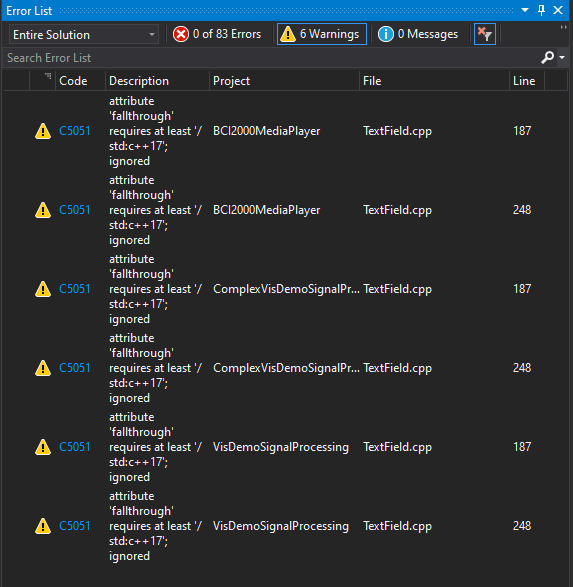Close the Error List panel
Screen dimensions: 573x587
[x=558, y=10]
